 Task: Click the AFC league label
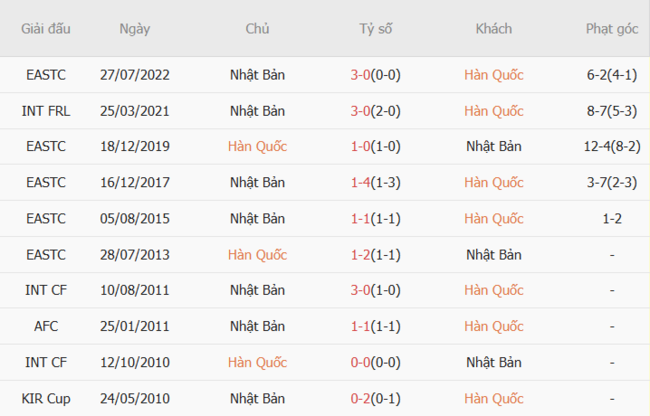coord(46,327)
